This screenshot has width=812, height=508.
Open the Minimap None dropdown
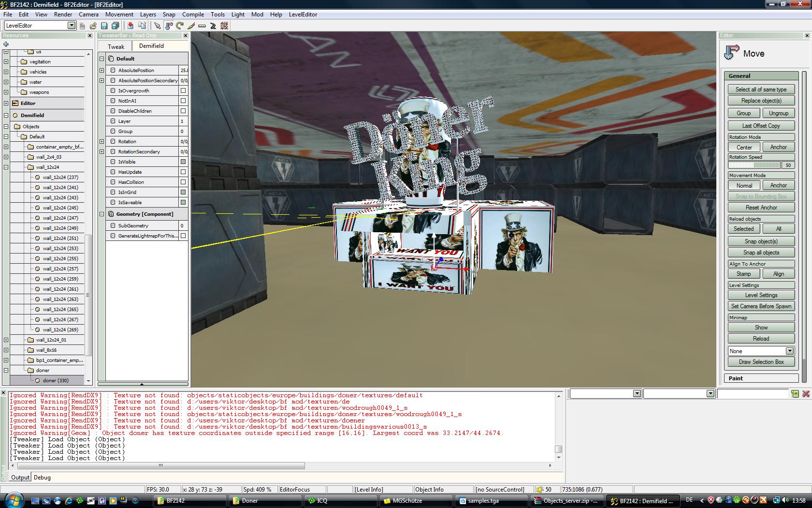pyautogui.click(x=789, y=351)
